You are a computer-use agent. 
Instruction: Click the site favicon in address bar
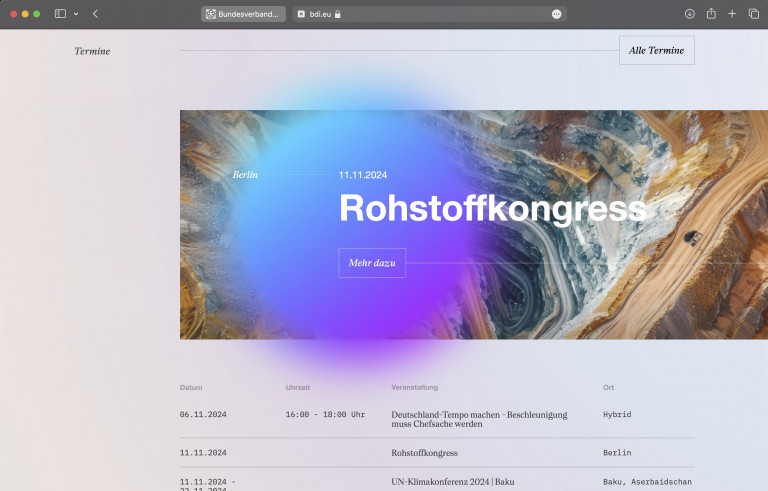[x=301, y=14]
